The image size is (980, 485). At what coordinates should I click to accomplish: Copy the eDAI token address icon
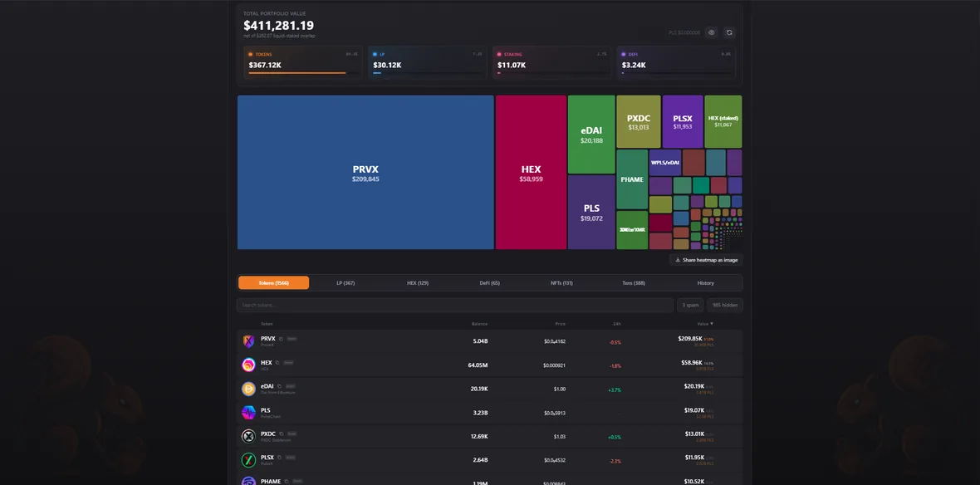(279, 386)
